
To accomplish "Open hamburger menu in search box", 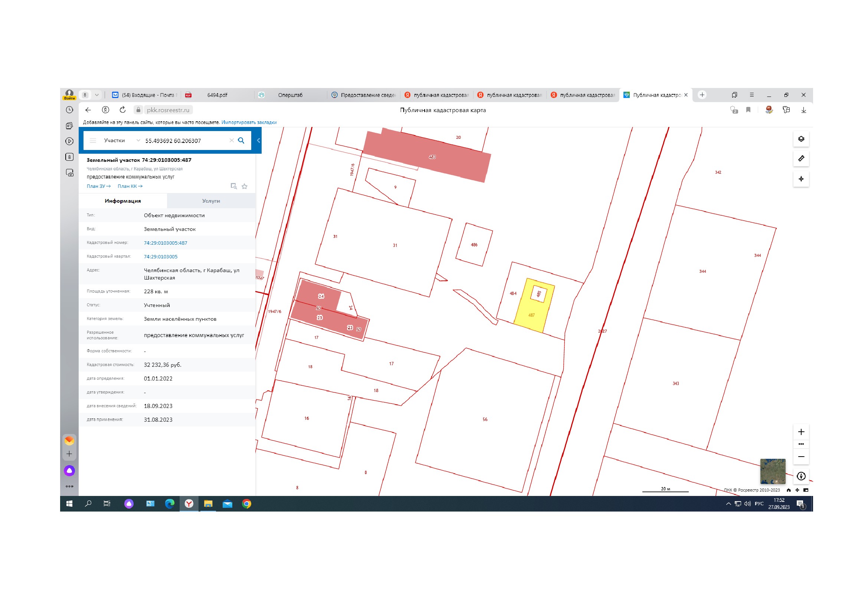I will [x=93, y=141].
